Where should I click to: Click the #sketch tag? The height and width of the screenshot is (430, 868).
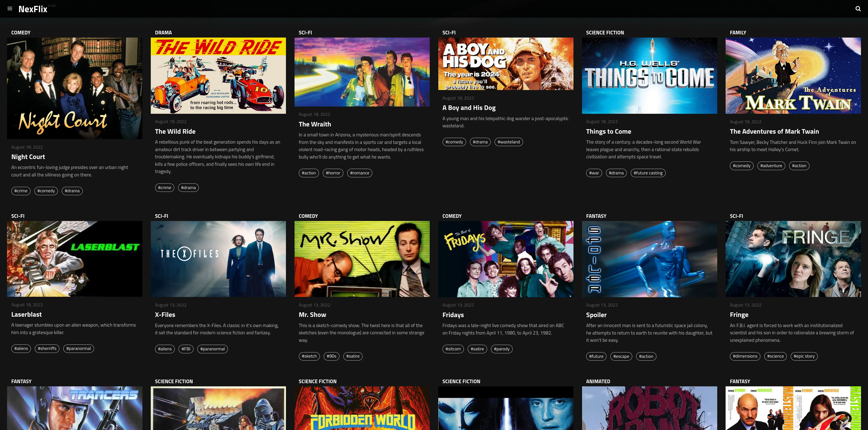pyautogui.click(x=309, y=356)
